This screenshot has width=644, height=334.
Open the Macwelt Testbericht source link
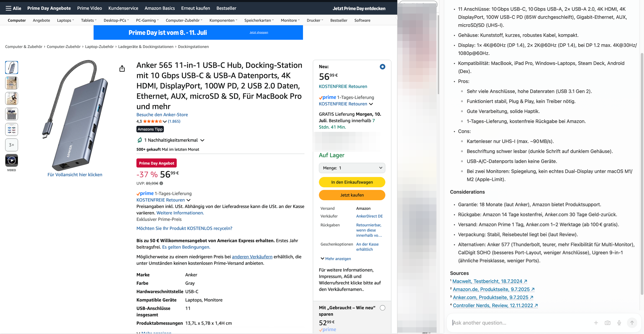click(x=489, y=281)
